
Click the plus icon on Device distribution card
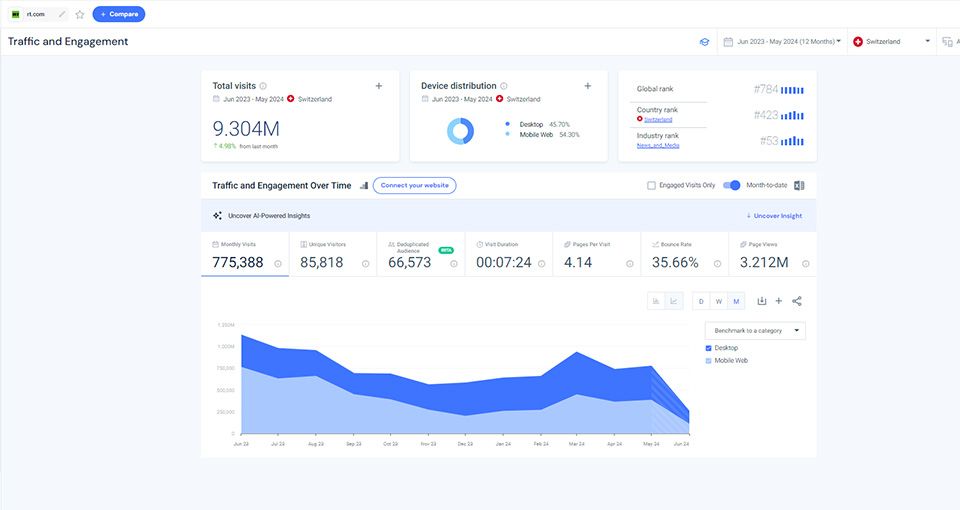click(588, 86)
